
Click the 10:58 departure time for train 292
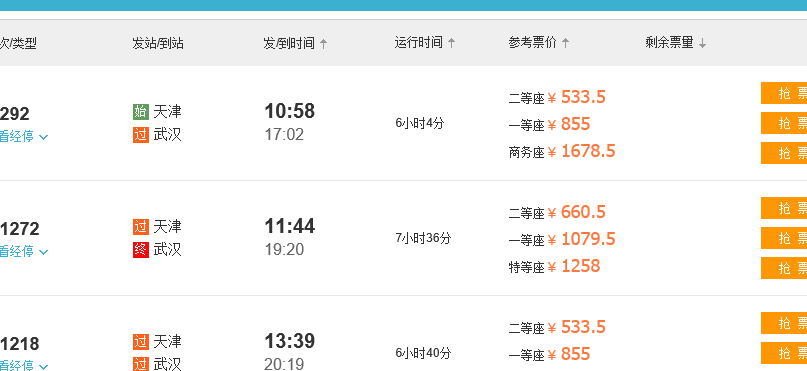pyautogui.click(x=290, y=111)
